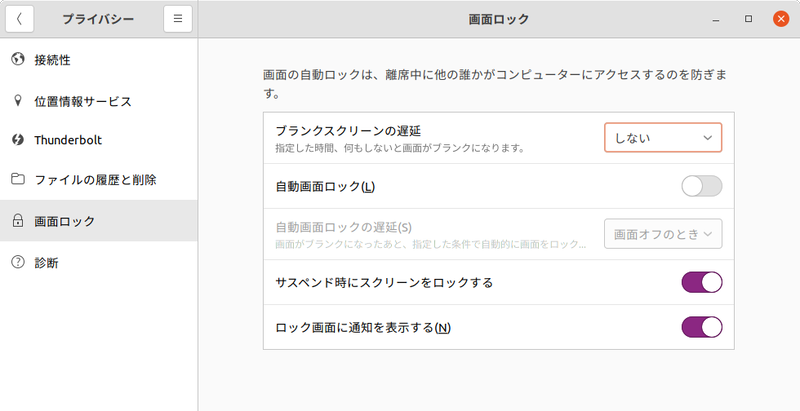Disable lock screen notifications switch
This screenshot has height=411, width=800.
[701, 327]
